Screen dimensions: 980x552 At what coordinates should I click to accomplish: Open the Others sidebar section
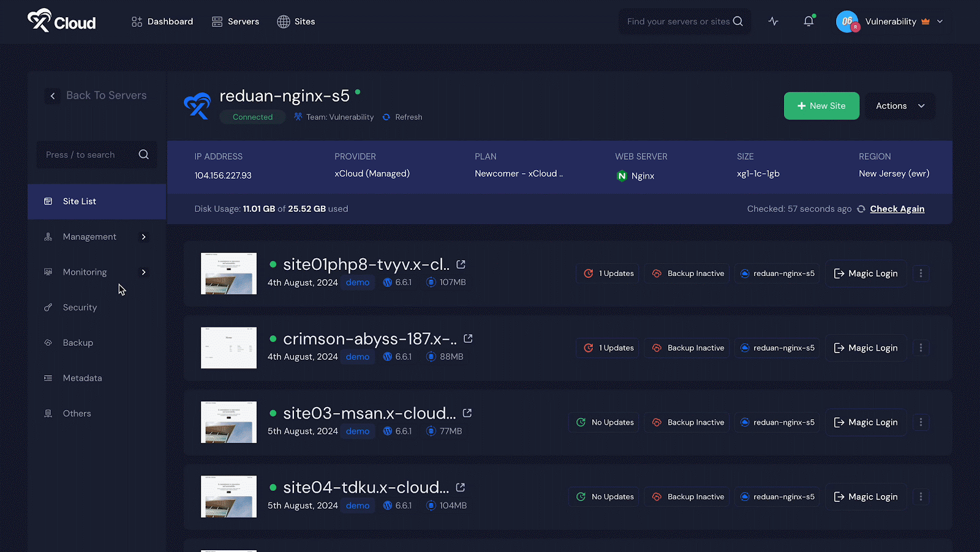pyautogui.click(x=77, y=413)
